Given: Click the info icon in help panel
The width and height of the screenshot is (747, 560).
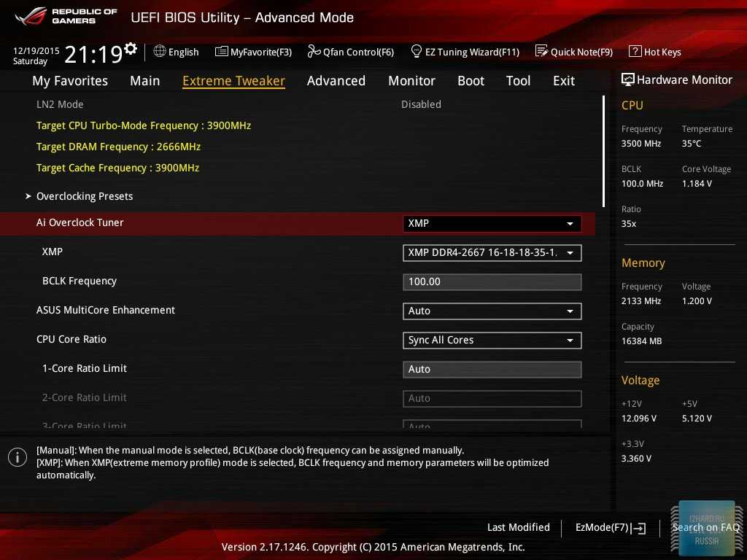Looking at the screenshot, I should click(18, 457).
